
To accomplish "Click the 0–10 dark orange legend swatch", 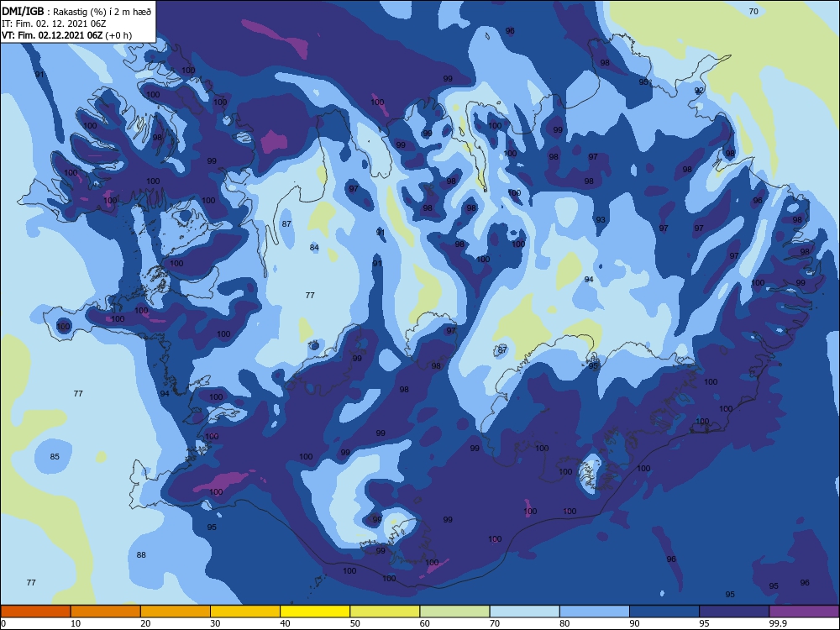I will (35, 612).
